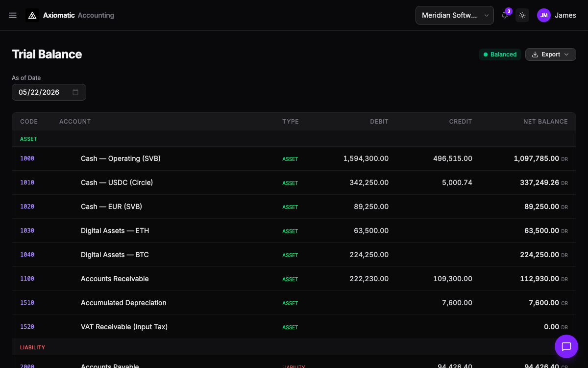
Task: Click the TYPE column header
Action: [291, 122]
